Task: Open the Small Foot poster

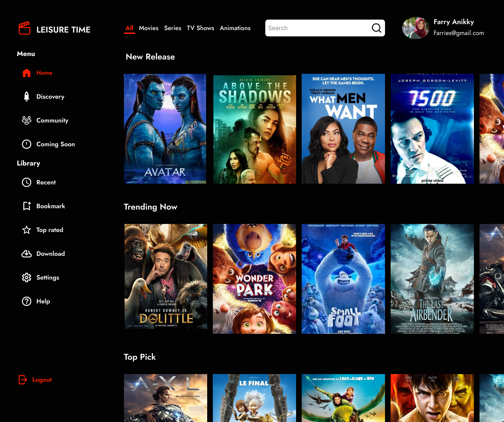Action: click(343, 279)
